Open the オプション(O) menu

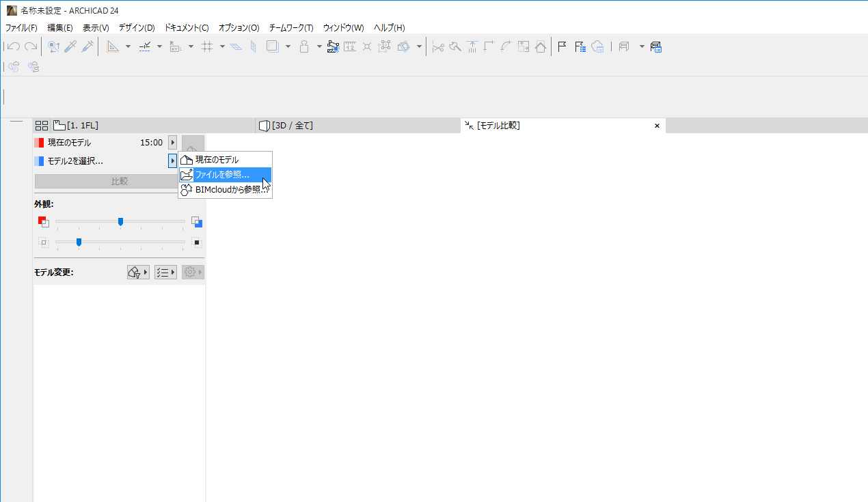(x=239, y=28)
